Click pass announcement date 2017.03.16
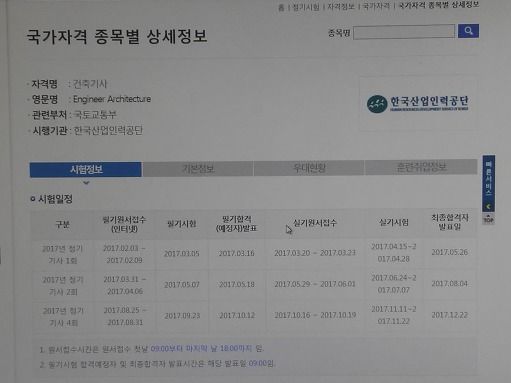The image size is (511, 383). tap(236, 253)
